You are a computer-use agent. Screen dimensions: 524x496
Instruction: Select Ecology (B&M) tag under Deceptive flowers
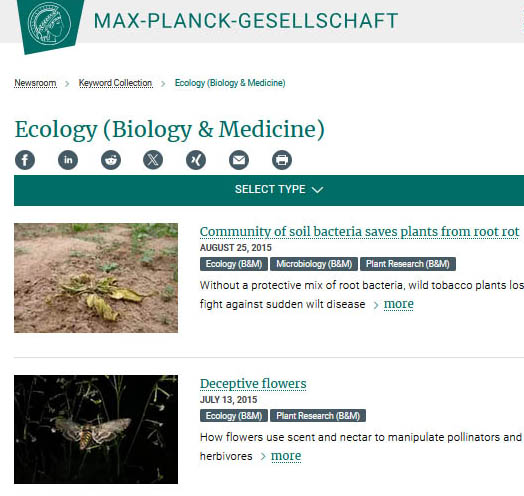point(234,416)
